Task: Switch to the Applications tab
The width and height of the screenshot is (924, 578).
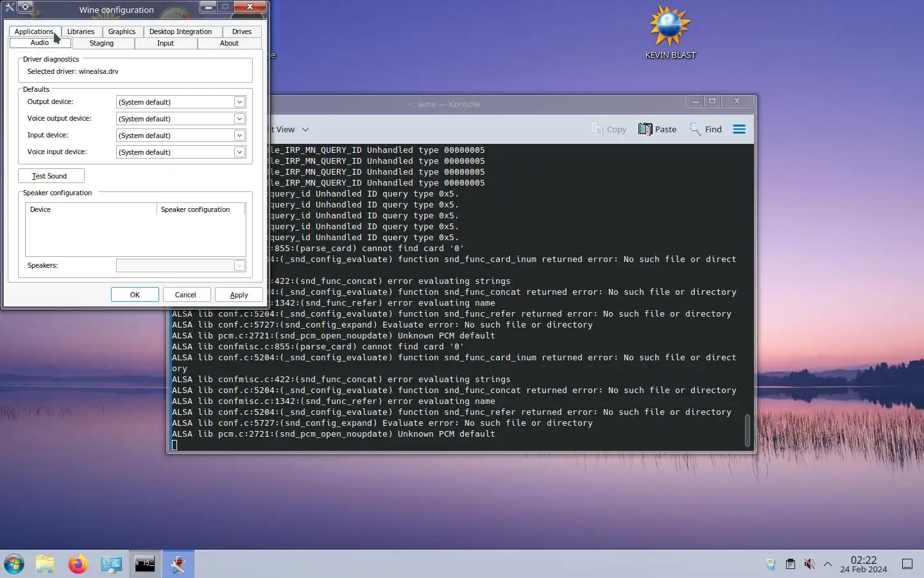Action: coord(34,31)
